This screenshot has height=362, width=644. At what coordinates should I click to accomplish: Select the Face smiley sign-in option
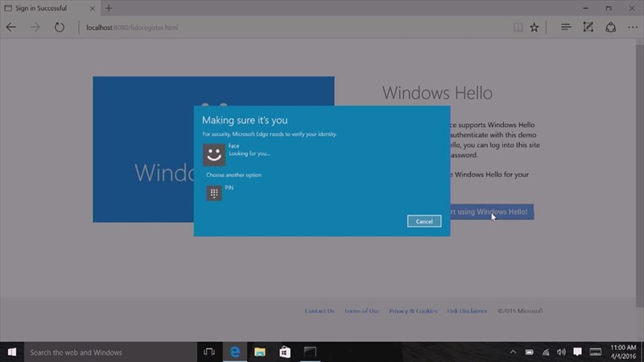coord(214,154)
